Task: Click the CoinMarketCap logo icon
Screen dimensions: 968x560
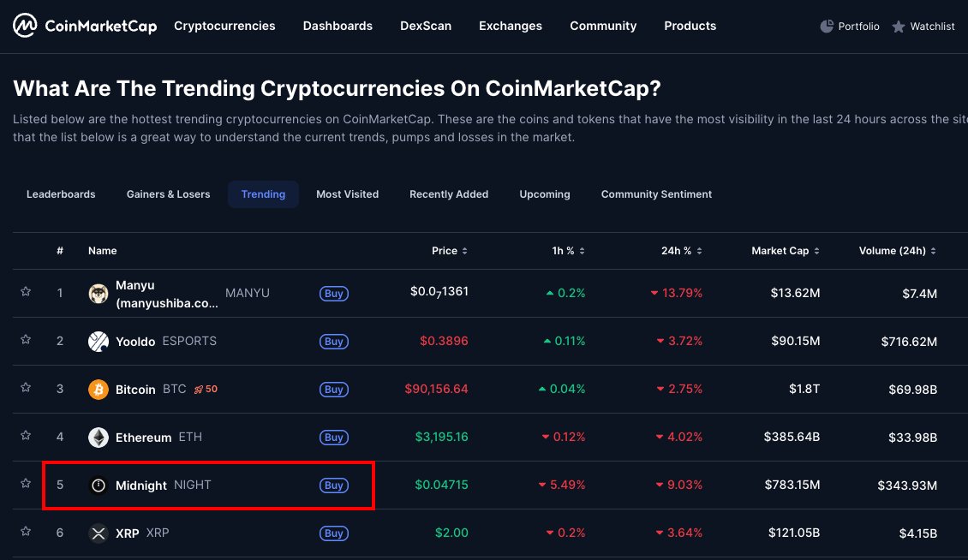Action: 25,26
